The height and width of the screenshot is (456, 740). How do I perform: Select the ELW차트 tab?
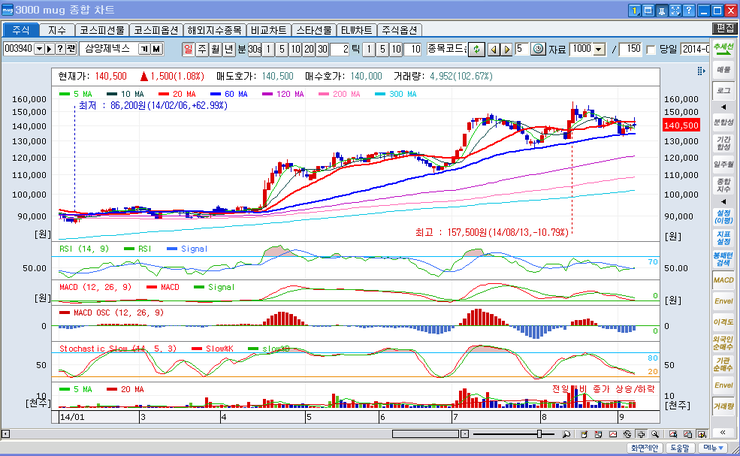point(357,30)
